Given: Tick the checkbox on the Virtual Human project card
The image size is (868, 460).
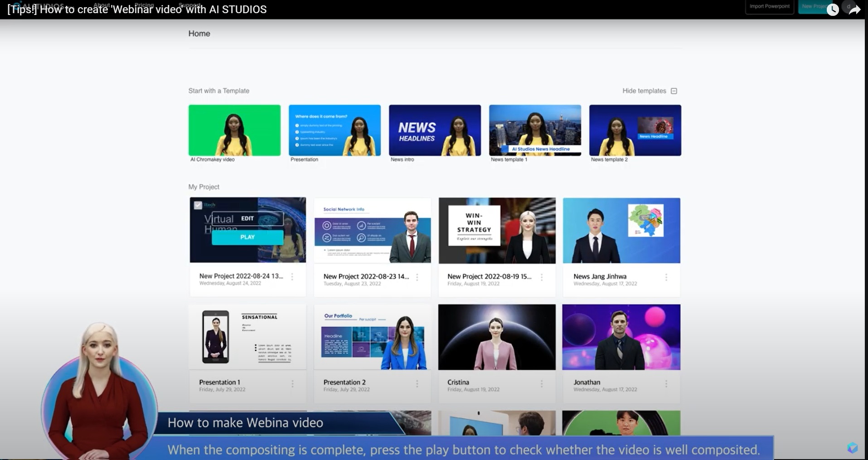Looking at the screenshot, I should tap(198, 205).
